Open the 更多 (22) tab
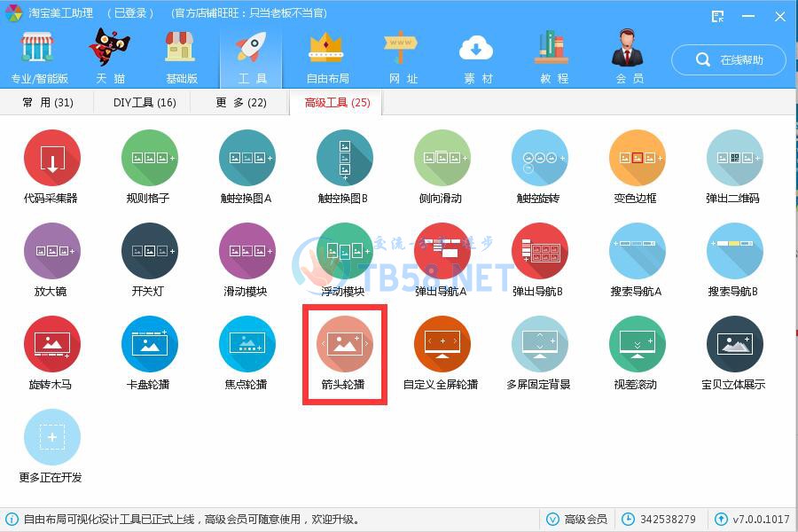The image size is (798, 532). tap(241, 103)
